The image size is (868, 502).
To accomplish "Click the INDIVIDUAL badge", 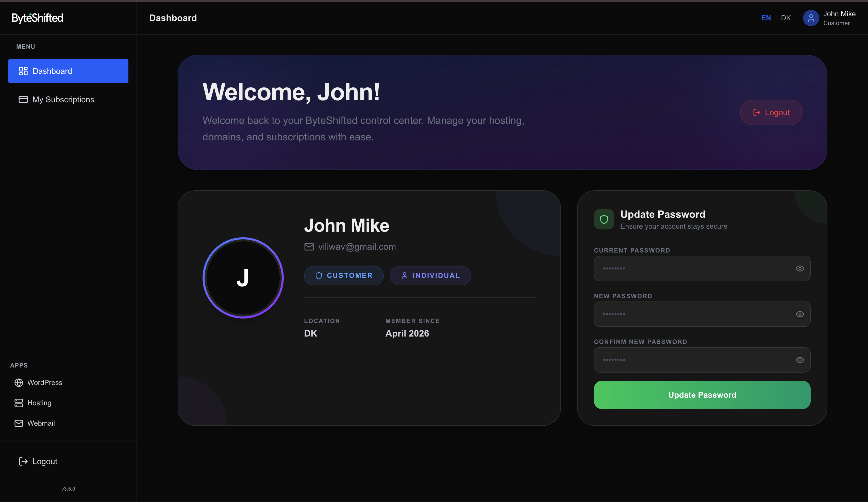I will point(430,276).
